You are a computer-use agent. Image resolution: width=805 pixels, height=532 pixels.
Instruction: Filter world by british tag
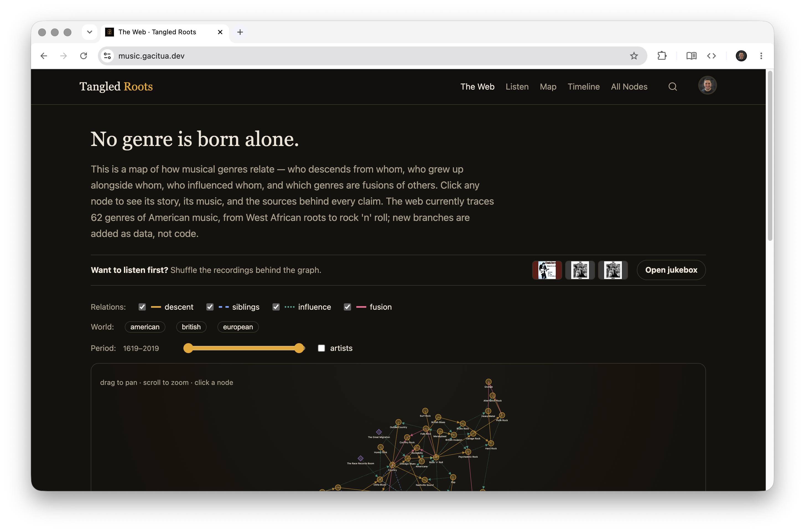pyautogui.click(x=191, y=327)
